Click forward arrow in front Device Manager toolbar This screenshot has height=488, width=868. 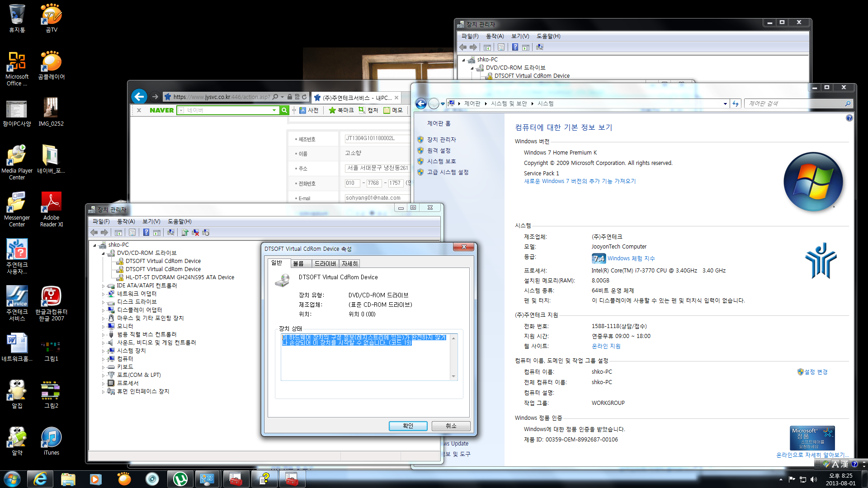click(104, 233)
